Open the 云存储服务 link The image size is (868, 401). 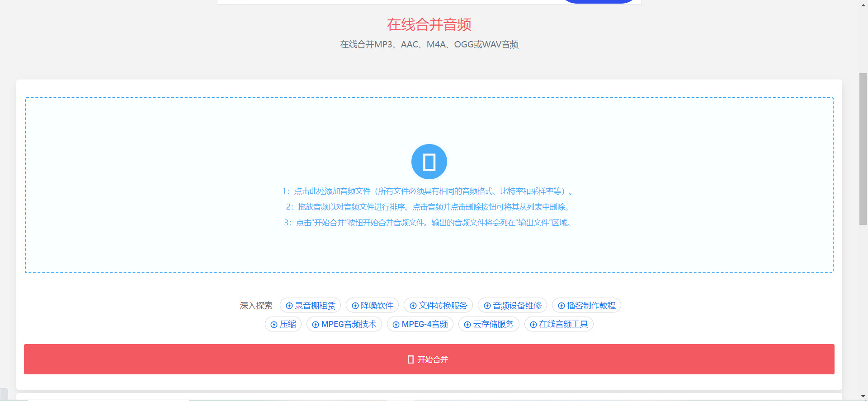489,324
